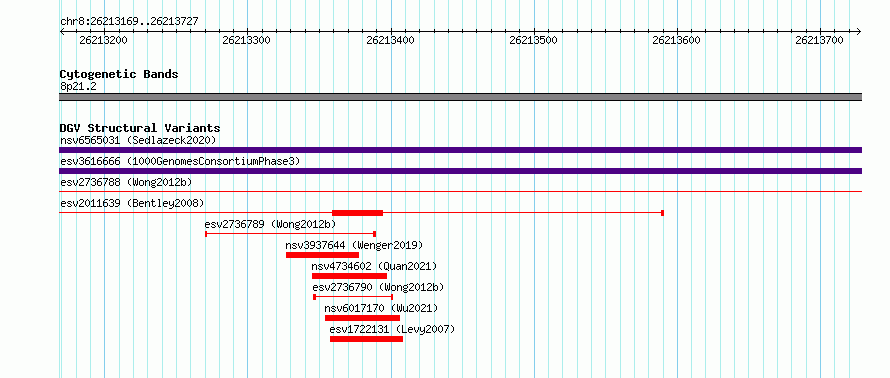Click the 8p21.2 band label

click(78, 86)
